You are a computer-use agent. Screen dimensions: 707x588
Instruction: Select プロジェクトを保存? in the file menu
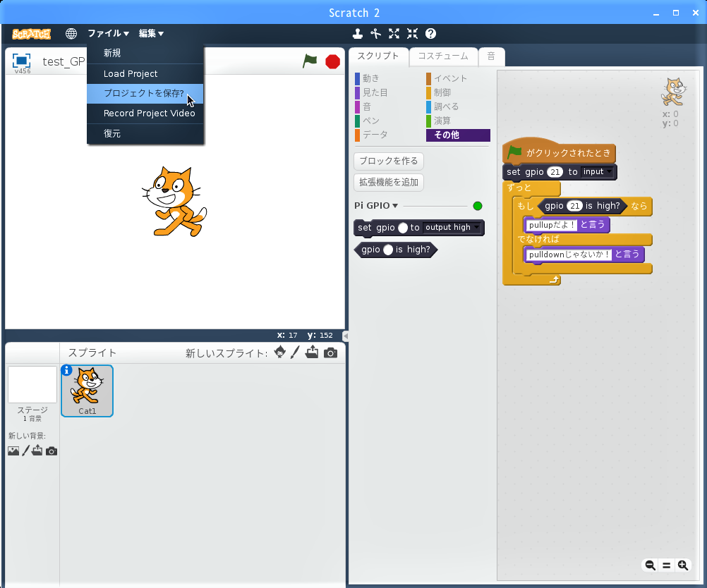(x=145, y=94)
